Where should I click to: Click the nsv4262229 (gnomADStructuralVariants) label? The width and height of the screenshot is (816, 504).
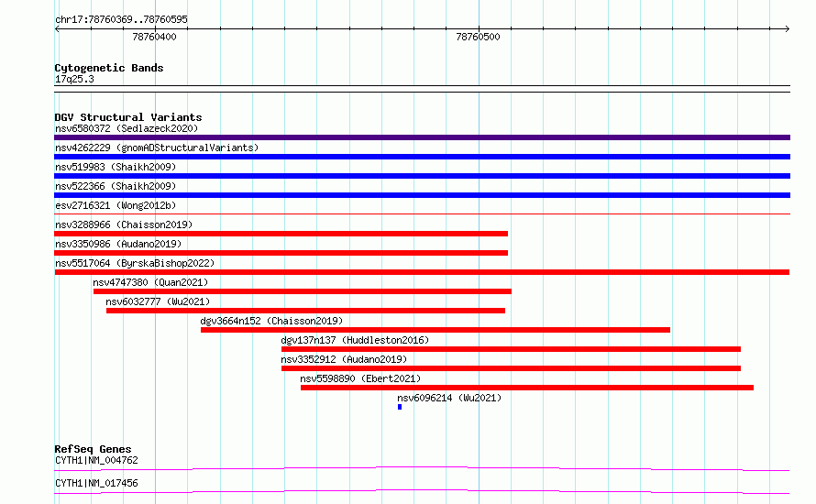(157, 148)
